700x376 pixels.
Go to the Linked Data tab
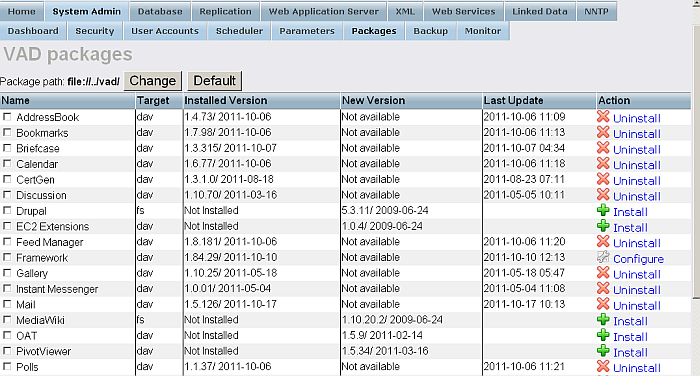pos(540,11)
